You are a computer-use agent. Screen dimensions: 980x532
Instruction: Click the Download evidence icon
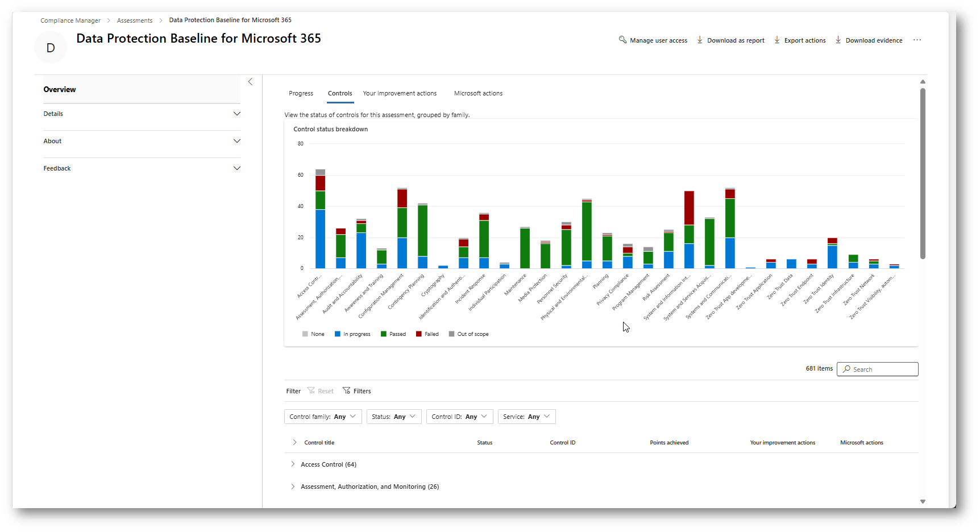pos(838,40)
